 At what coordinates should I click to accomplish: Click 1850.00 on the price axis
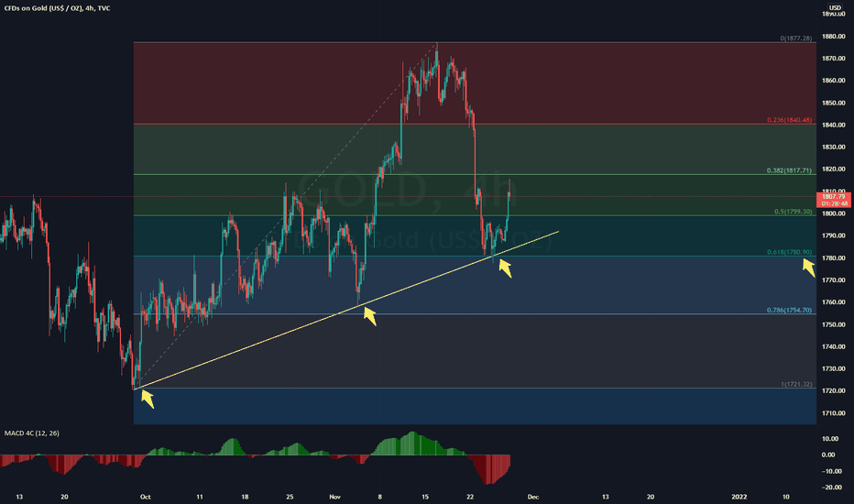click(x=833, y=103)
